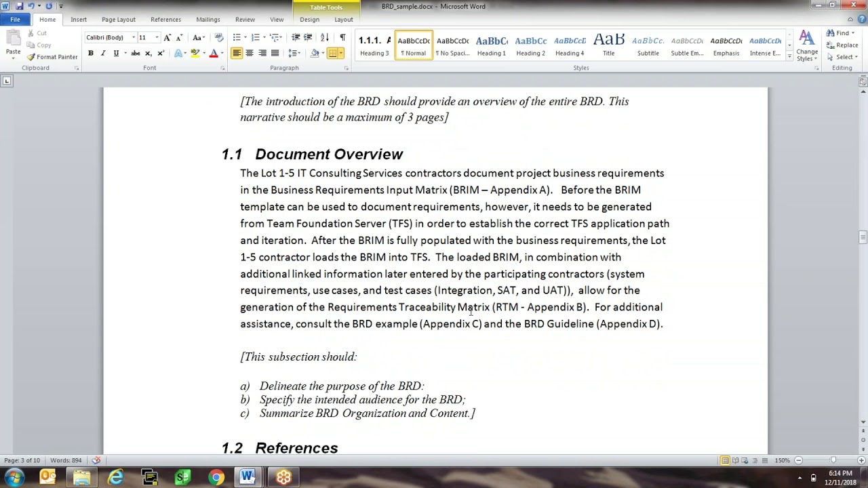Apply Heading 1 style
This screenshot has height=488, width=868.
click(x=491, y=45)
